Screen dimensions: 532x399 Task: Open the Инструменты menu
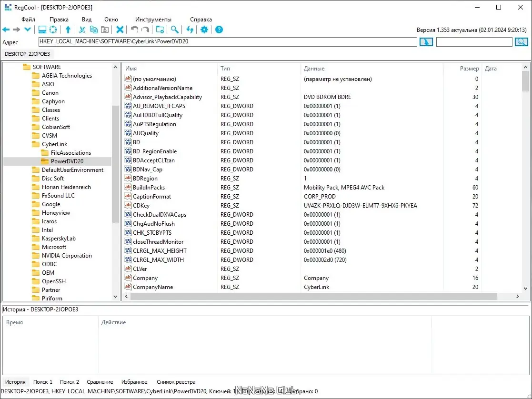[153, 20]
